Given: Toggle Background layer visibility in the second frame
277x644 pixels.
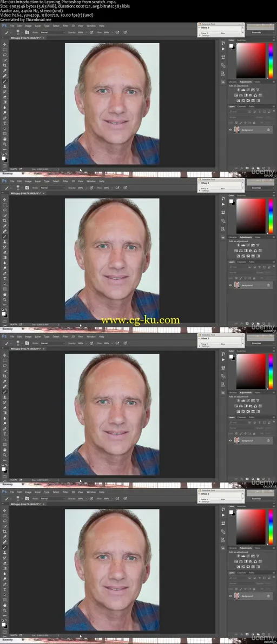Looking at the screenshot, I should 230,285.
